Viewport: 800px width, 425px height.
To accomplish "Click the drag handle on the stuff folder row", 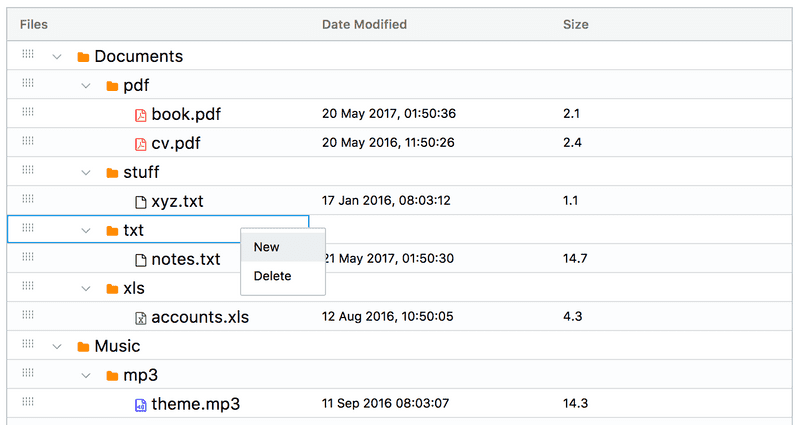I will pos(28,170).
